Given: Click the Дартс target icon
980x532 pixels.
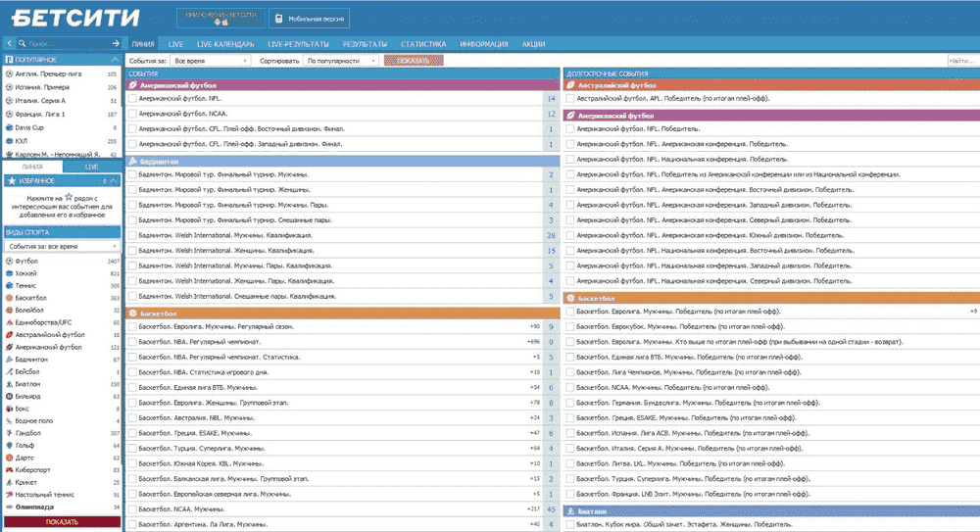Looking at the screenshot, I should tap(10, 457).
